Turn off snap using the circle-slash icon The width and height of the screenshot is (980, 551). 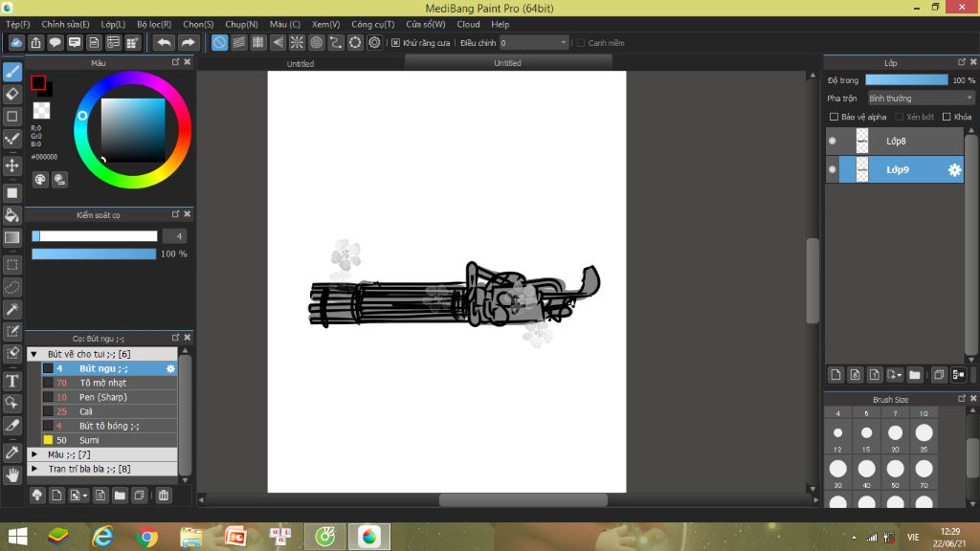(x=219, y=42)
